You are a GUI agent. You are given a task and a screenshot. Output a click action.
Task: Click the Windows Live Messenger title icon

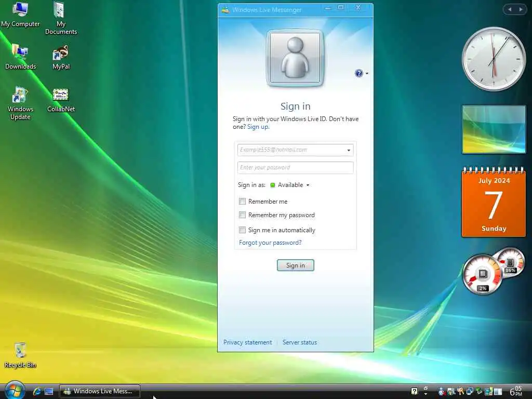(225, 10)
